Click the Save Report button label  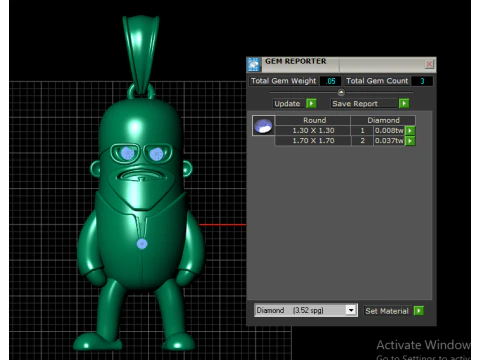click(355, 104)
